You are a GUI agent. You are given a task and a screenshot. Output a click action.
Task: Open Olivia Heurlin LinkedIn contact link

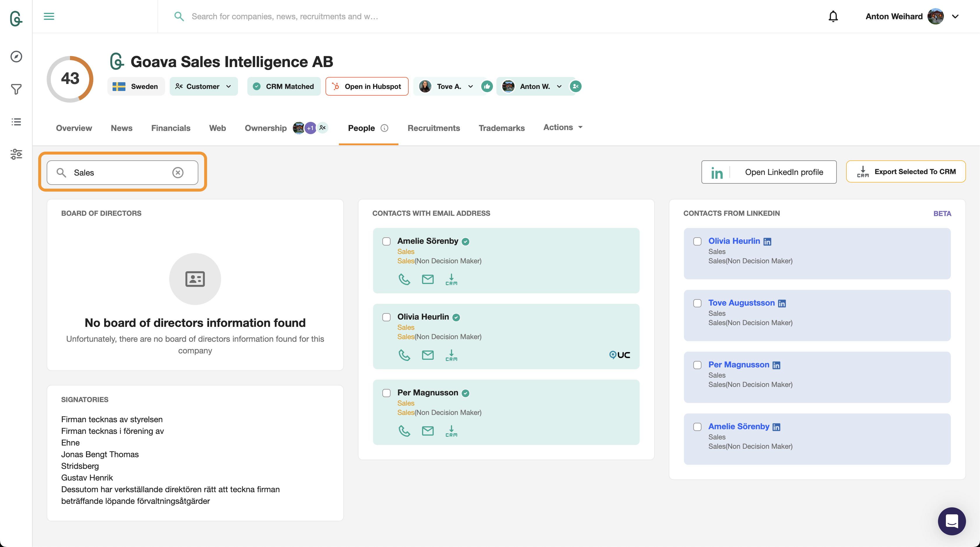[734, 241]
